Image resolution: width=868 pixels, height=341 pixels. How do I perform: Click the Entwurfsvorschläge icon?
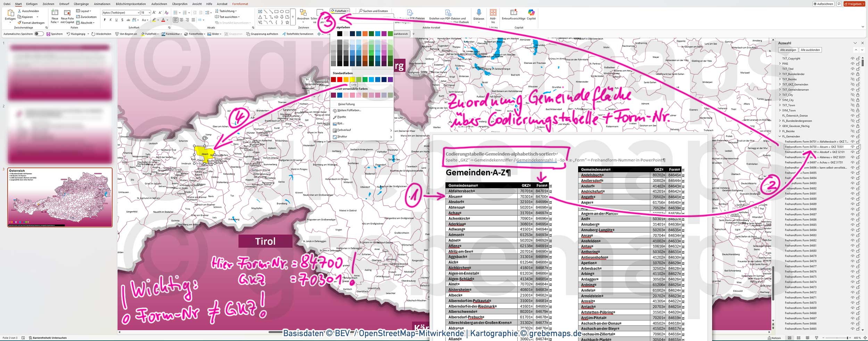pyautogui.click(x=514, y=13)
